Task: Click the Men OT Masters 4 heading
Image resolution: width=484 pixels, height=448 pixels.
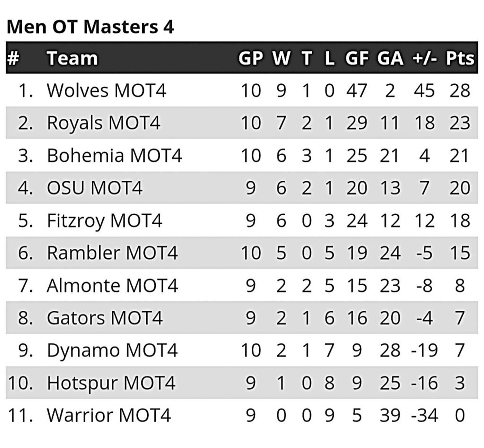Action: click(90, 26)
